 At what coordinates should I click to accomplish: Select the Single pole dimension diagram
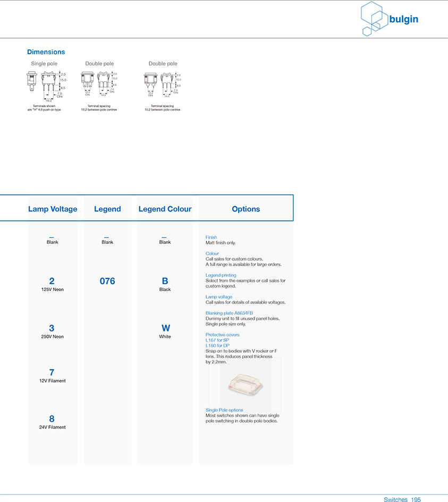(44, 85)
